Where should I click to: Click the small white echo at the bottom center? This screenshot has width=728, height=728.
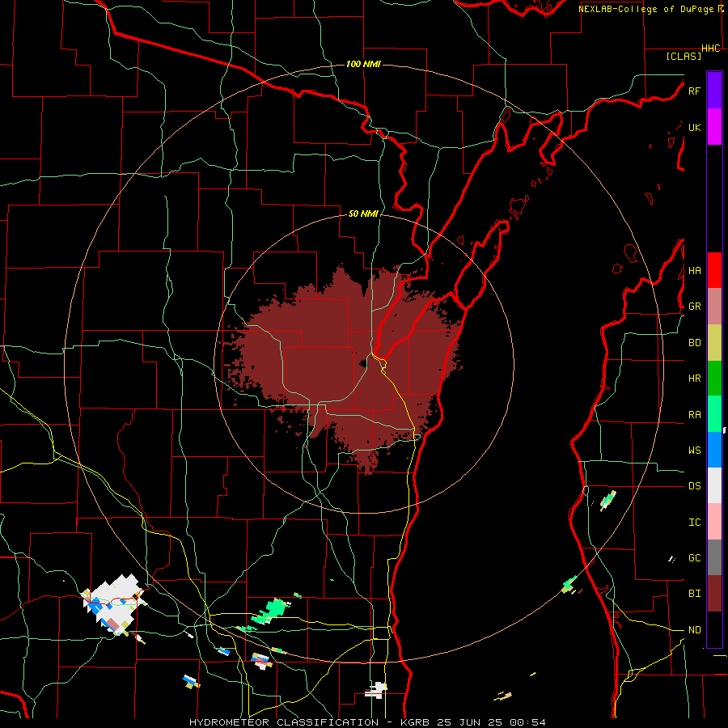pos(376,690)
